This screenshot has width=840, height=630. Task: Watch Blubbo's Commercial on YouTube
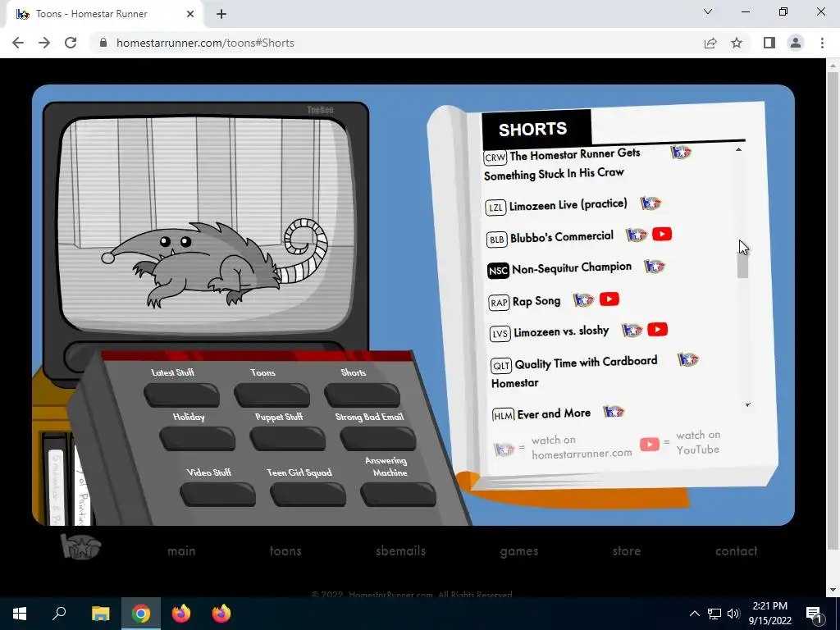pos(662,234)
